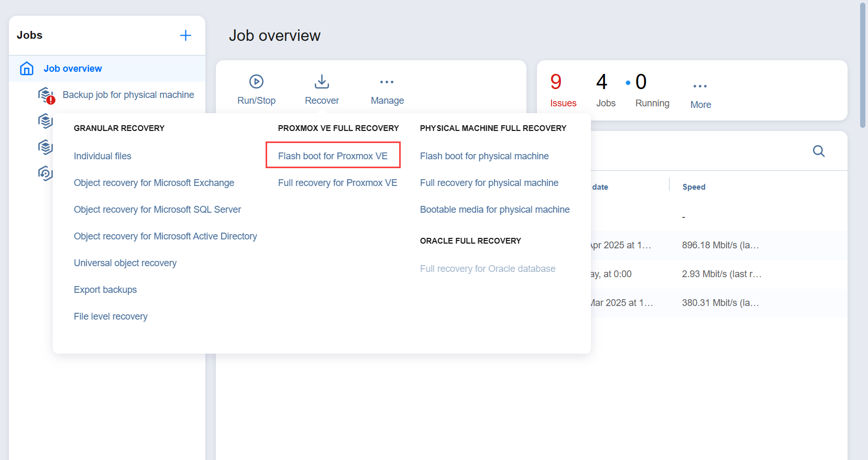Select Object recovery for Microsoft Active Directory
The width and height of the screenshot is (868, 460).
pyautogui.click(x=165, y=236)
